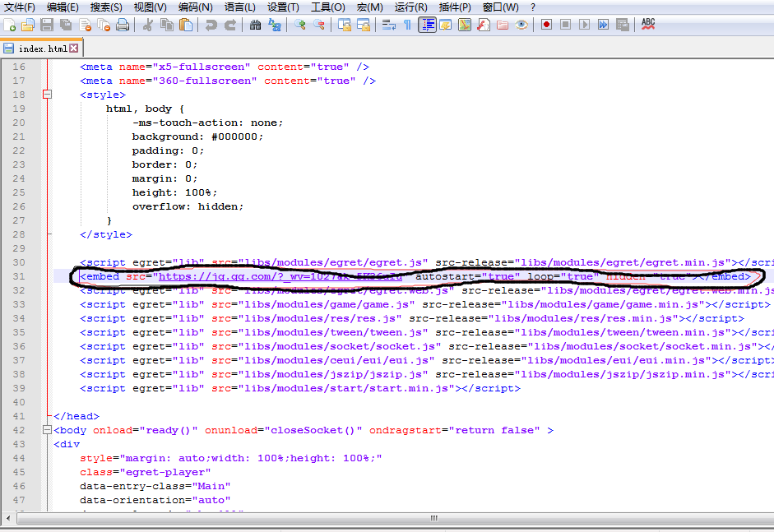This screenshot has height=532, width=774.
Task: Click the ABC spell check icon
Action: click(647, 25)
